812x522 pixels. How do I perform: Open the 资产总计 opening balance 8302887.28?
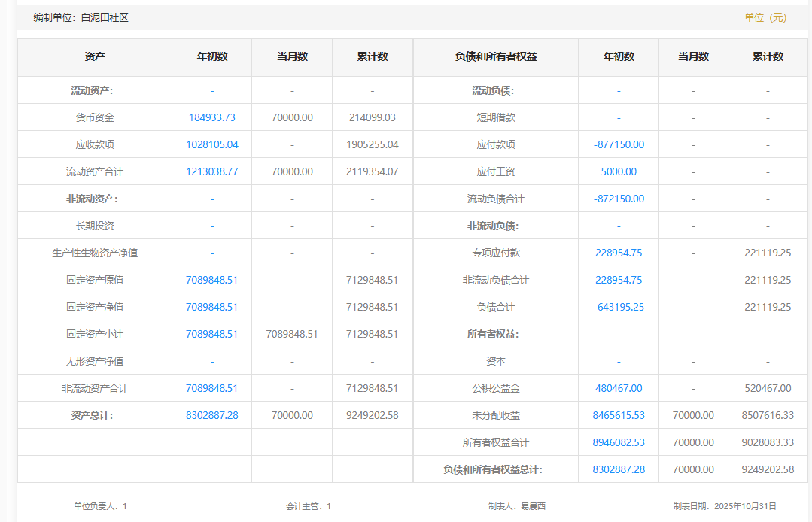pyautogui.click(x=211, y=415)
